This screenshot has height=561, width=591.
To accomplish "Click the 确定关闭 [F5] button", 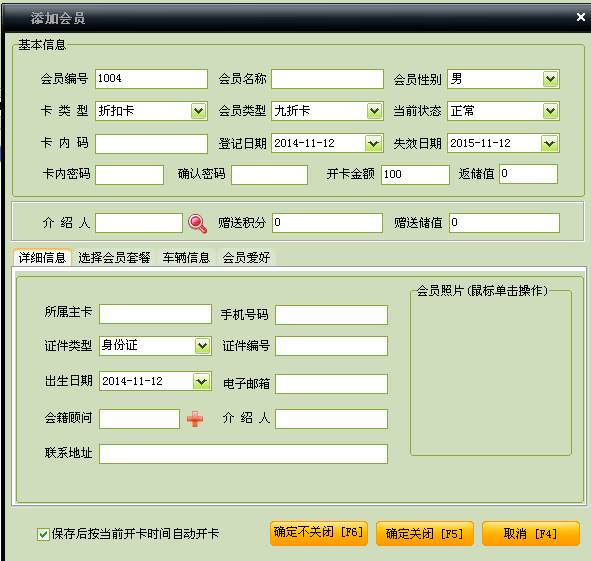I will pos(424,533).
